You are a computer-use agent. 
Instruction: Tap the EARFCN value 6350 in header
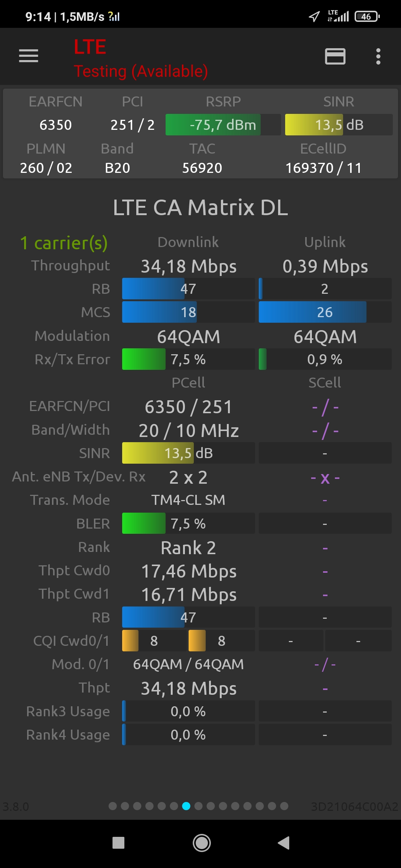[56, 125]
